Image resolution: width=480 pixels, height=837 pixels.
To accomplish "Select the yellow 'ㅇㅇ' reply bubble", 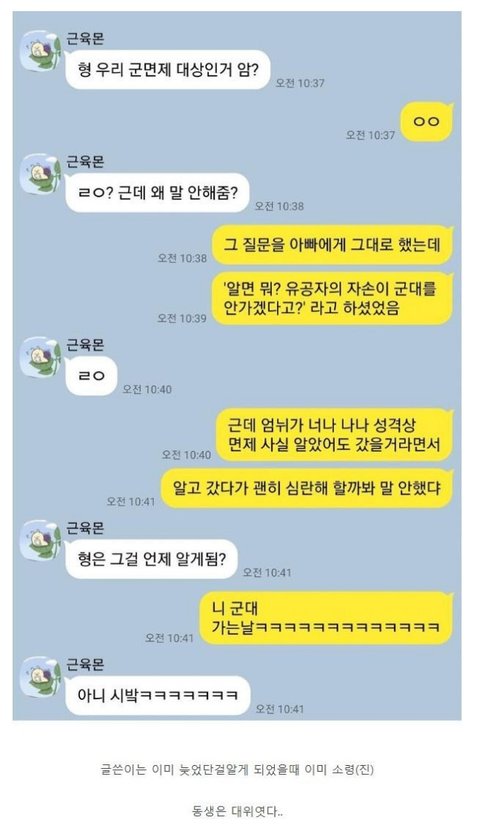I will pyautogui.click(x=427, y=122).
